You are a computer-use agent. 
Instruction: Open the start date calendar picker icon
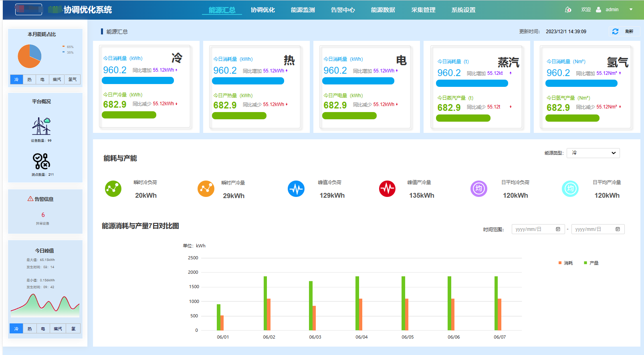pos(558,229)
